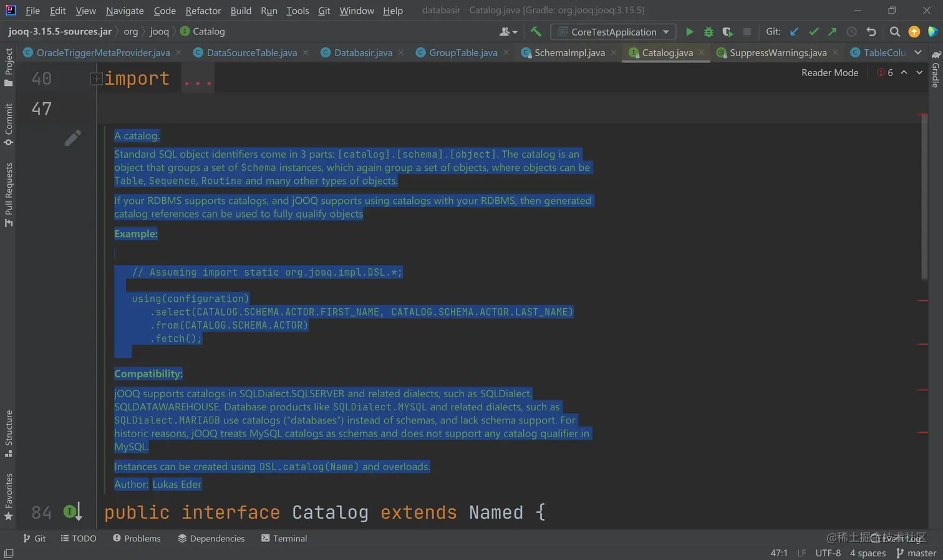Show Git history clock icon
Image resolution: width=943 pixels, height=560 pixels.
click(x=851, y=32)
